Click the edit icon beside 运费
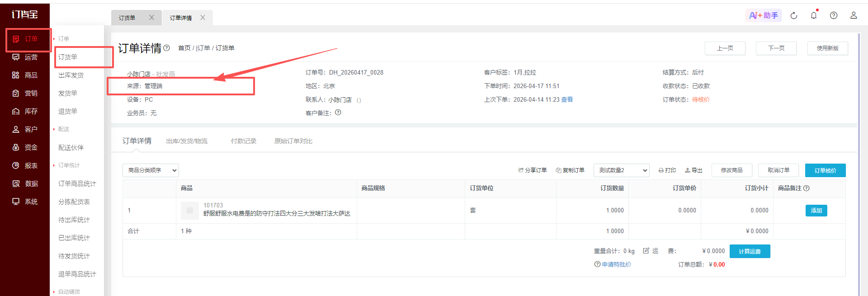868x296 pixels. tap(646, 251)
